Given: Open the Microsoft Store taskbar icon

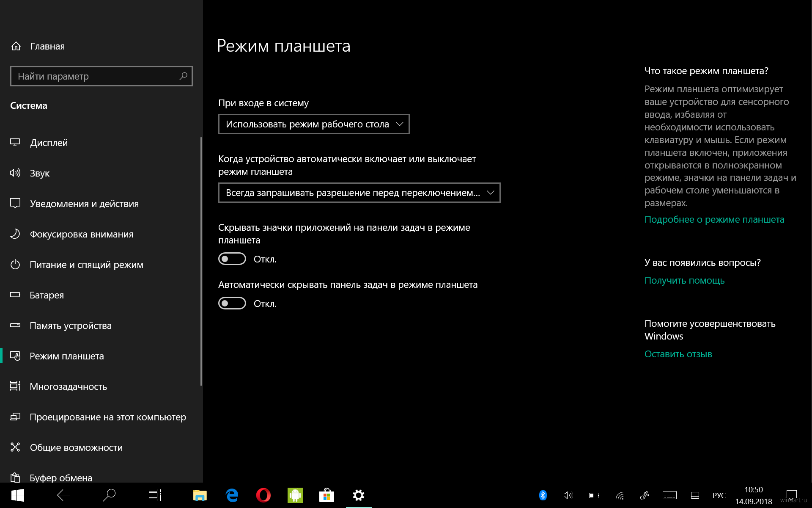Looking at the screenshot, I should click(326, 495).
